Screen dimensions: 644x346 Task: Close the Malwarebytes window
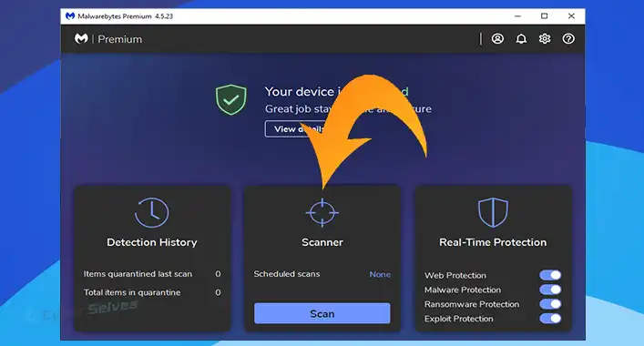pyautogui.click(x=571, y=16)
